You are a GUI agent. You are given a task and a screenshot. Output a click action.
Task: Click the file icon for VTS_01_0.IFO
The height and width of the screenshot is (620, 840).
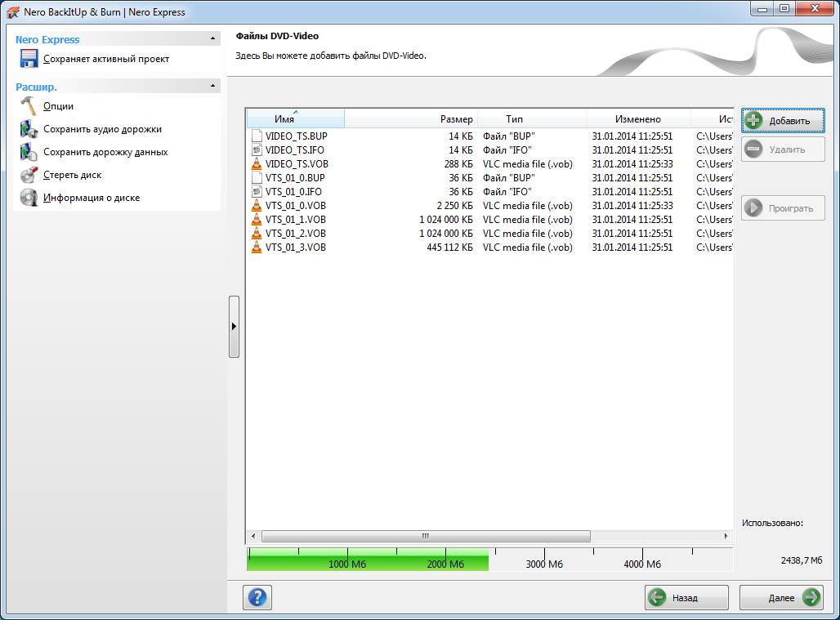257,192
